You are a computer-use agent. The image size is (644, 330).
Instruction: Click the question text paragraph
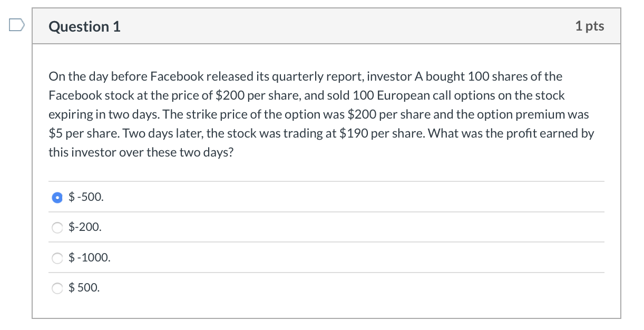pyautogui.click(x=321, y=114)
